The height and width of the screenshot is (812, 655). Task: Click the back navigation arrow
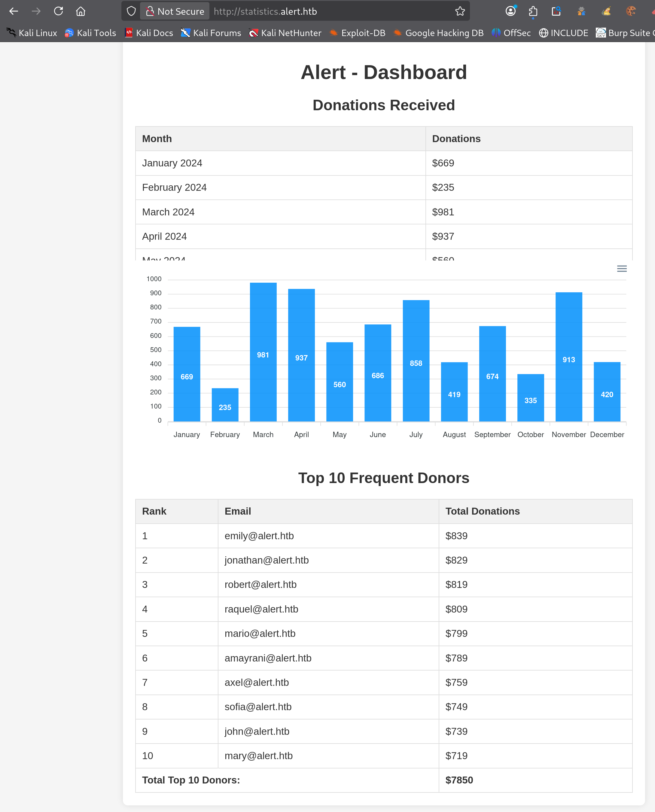14,11
